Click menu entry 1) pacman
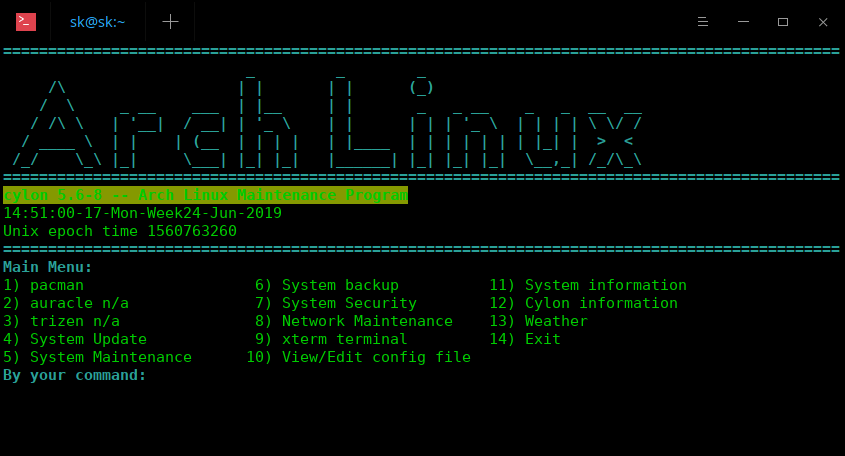This screenshot has width=845, height=456. pos(44,285)
